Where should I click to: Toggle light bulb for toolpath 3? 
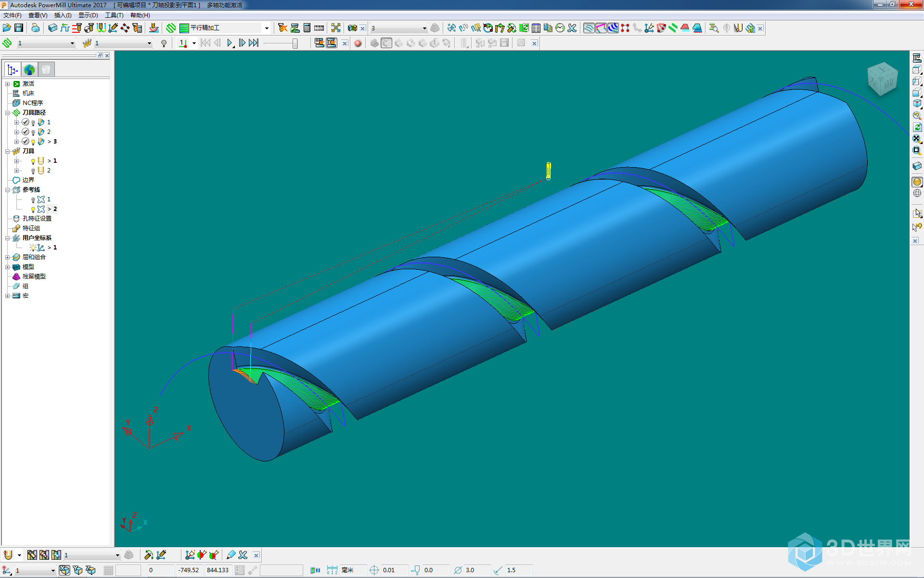[33, 142]
